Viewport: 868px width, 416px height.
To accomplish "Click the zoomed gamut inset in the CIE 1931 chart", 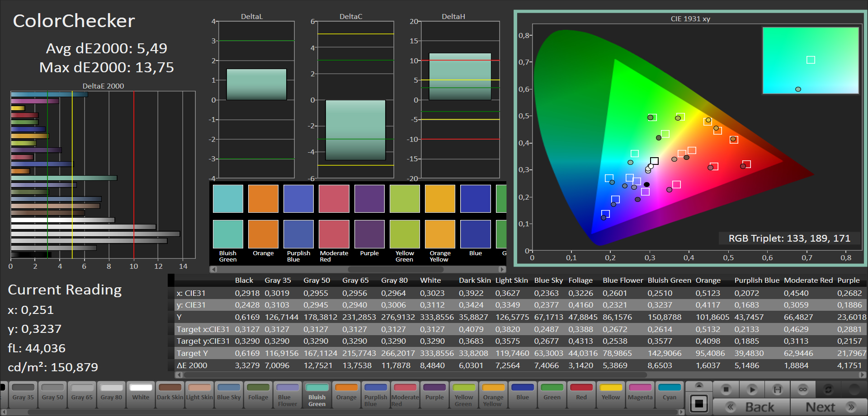I will pyautogui.click(x=811, y=61).
